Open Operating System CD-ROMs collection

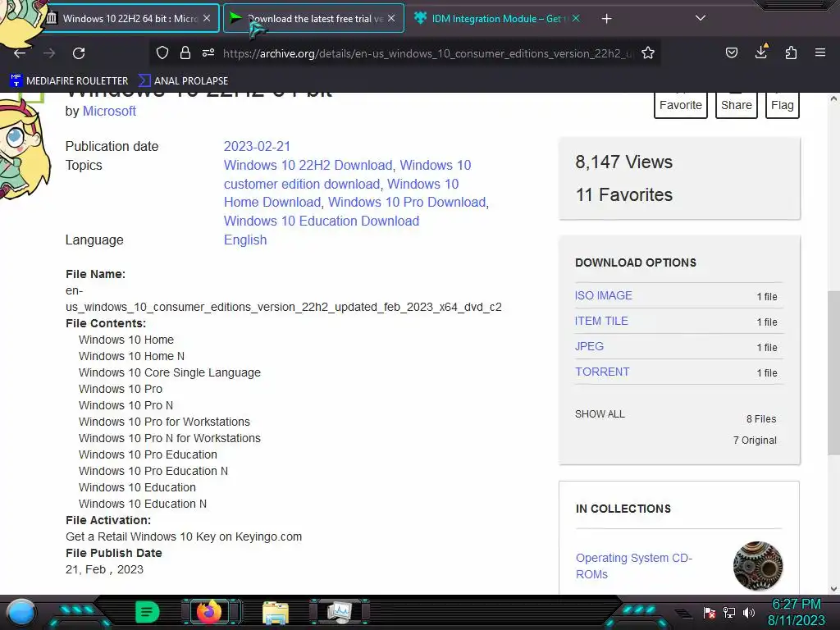[x=634, y=566]
